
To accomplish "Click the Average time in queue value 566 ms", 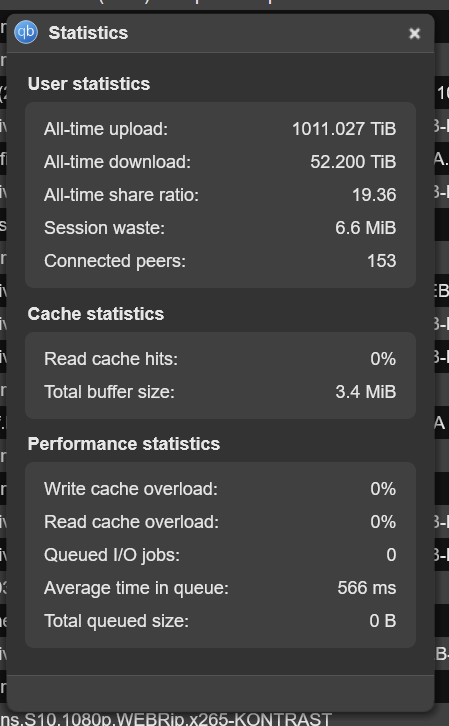I will pyautogui.click(x=367, y=588).
